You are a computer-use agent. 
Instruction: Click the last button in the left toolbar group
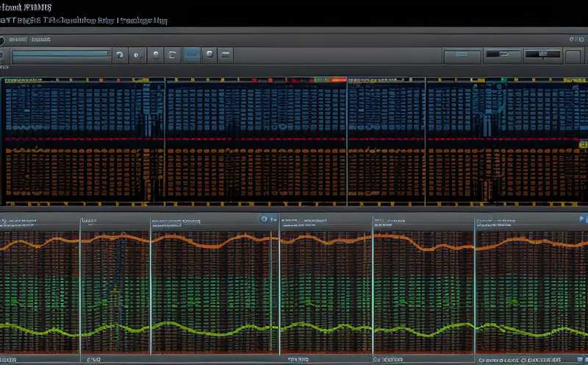coord(226,54)
